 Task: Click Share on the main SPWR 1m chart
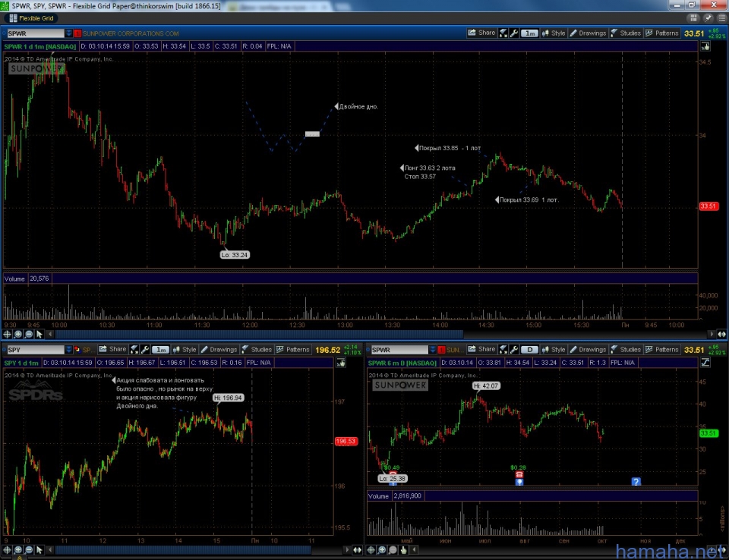481,33
